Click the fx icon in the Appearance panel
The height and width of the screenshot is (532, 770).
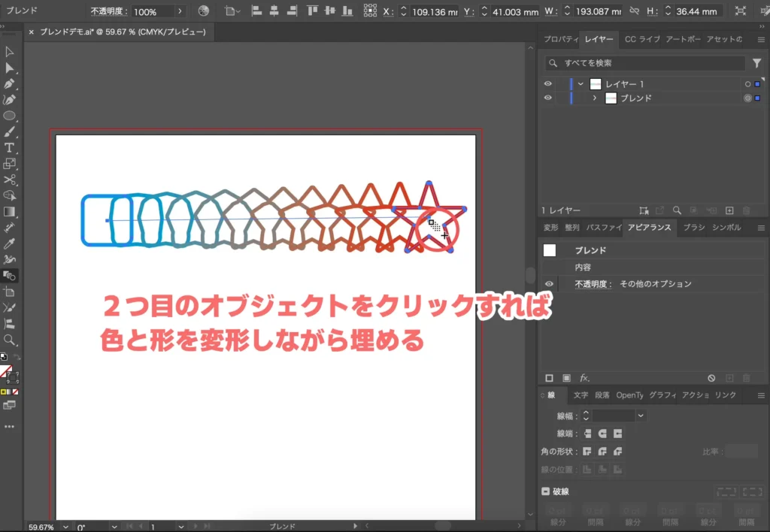[x=584, y=377]
